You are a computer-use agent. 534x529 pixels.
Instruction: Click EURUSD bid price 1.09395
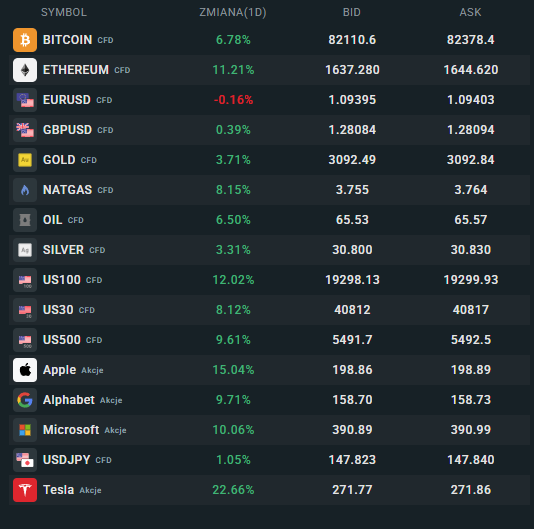pyautogui.click(x=352, y=100)
